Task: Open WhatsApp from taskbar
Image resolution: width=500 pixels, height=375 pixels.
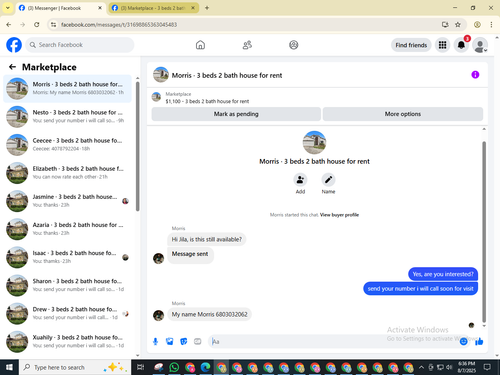Action: click(174, 367)
